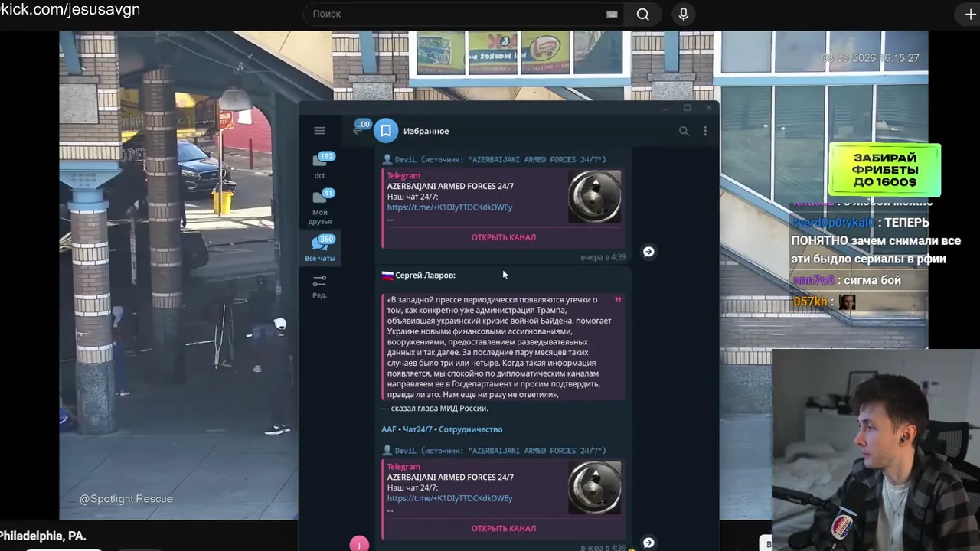Screen dimensions: 980x551
Task: Go back using the Telegram back arrow
Action: 358,131
